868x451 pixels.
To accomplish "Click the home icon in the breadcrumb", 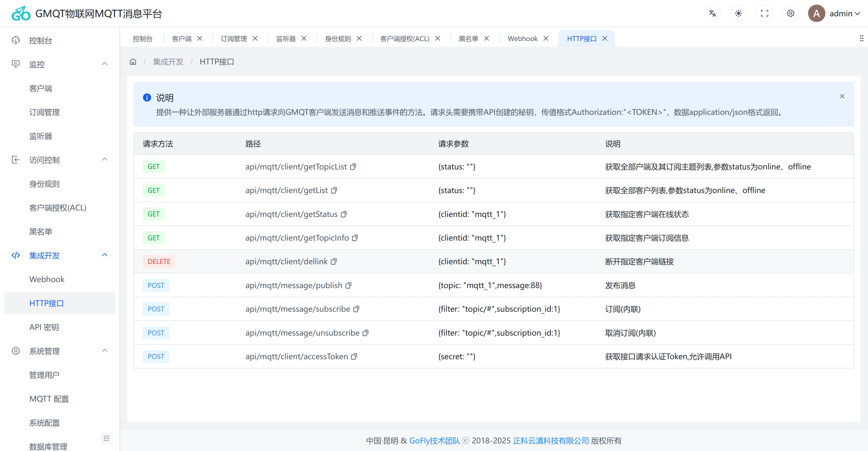I will (x=133, y=61).
